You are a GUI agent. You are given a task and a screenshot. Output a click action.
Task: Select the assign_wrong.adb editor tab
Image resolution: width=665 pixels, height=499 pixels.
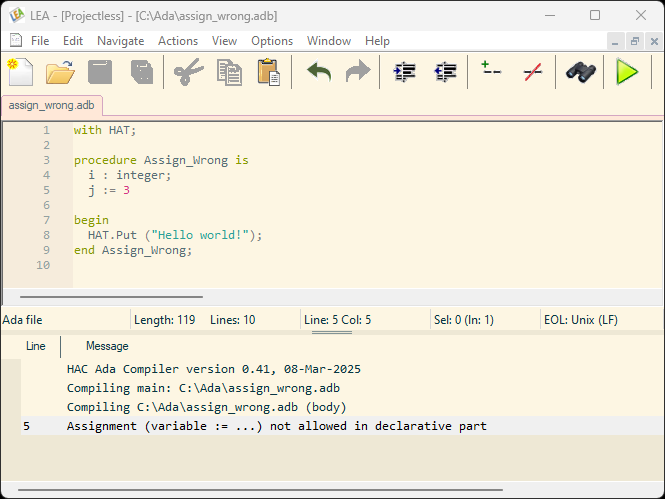52,104
